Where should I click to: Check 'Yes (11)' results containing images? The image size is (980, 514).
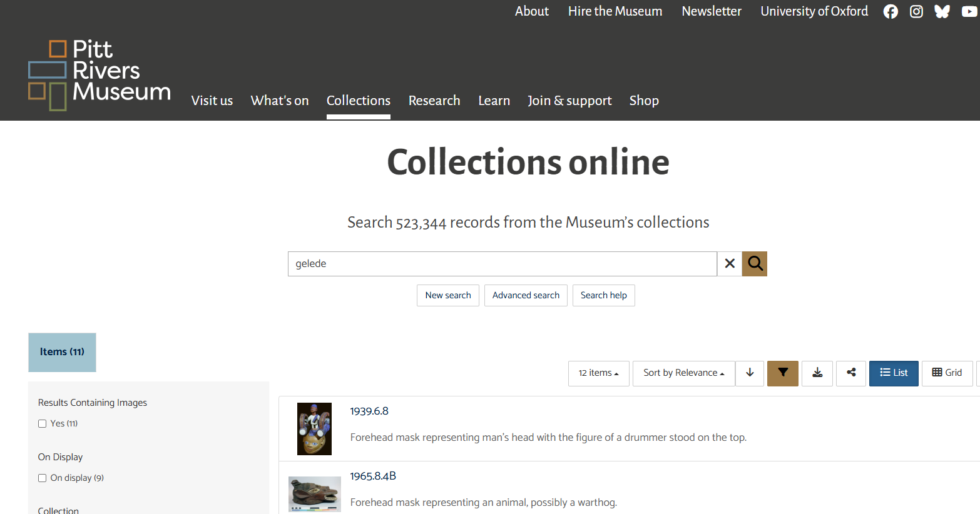pyautogui.click(x=43, y=424)
